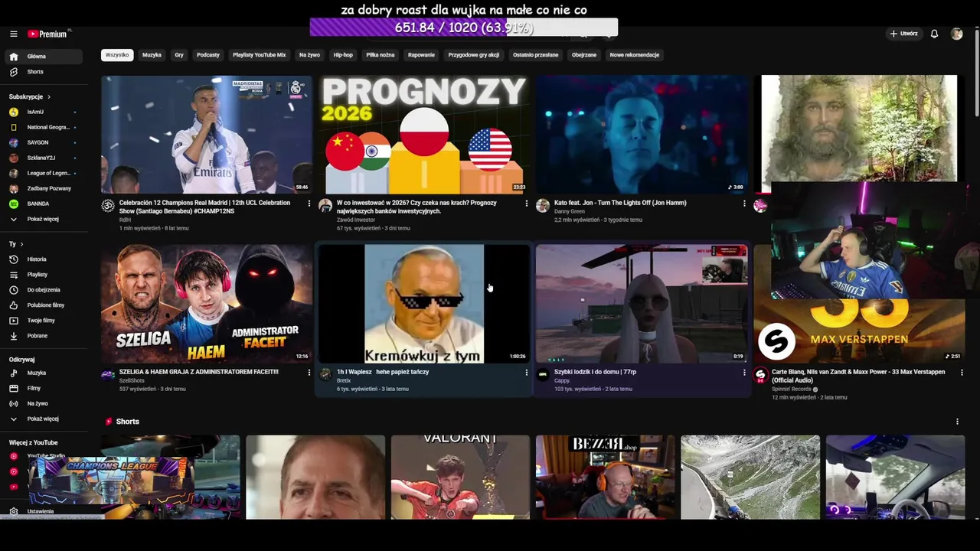Play the Max Verstappen thumbnail
Viewport: 980px width, 551px height.
(859, 331)
